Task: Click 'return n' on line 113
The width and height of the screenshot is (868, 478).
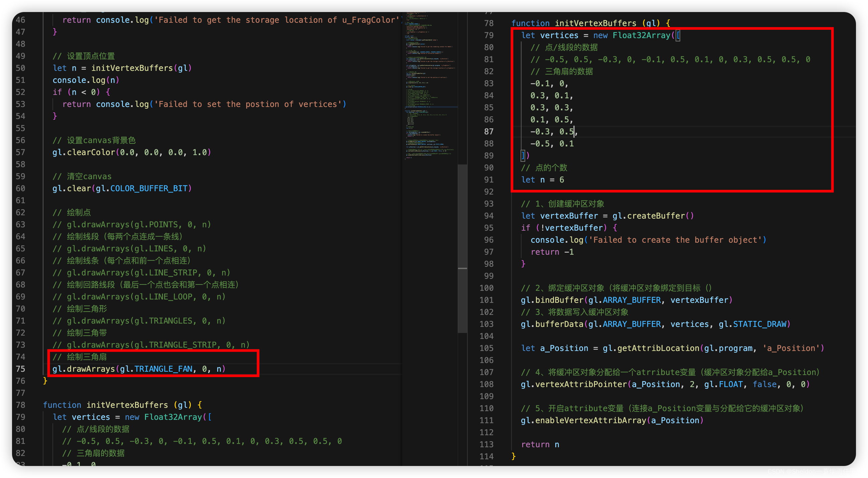Action: click(540, 444)
